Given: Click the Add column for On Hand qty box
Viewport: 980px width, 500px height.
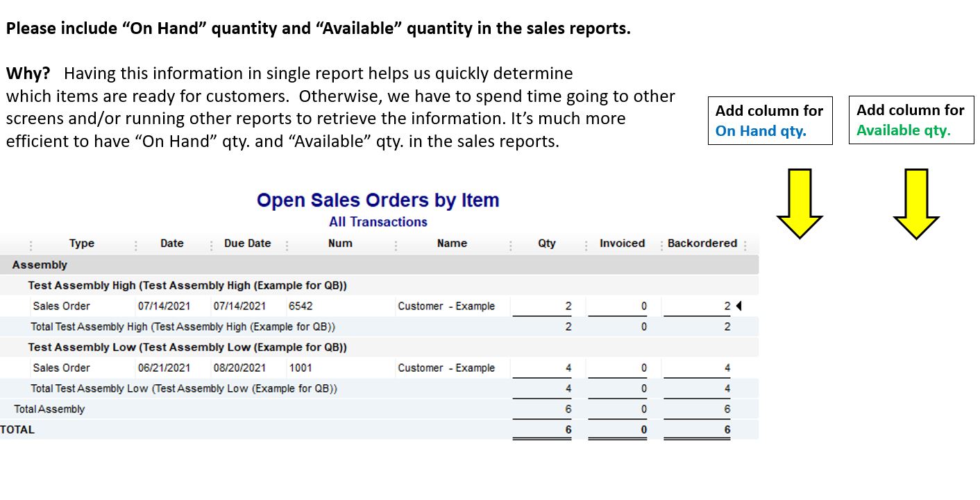Looking at the screenshot, I should (x=770, y=120).
